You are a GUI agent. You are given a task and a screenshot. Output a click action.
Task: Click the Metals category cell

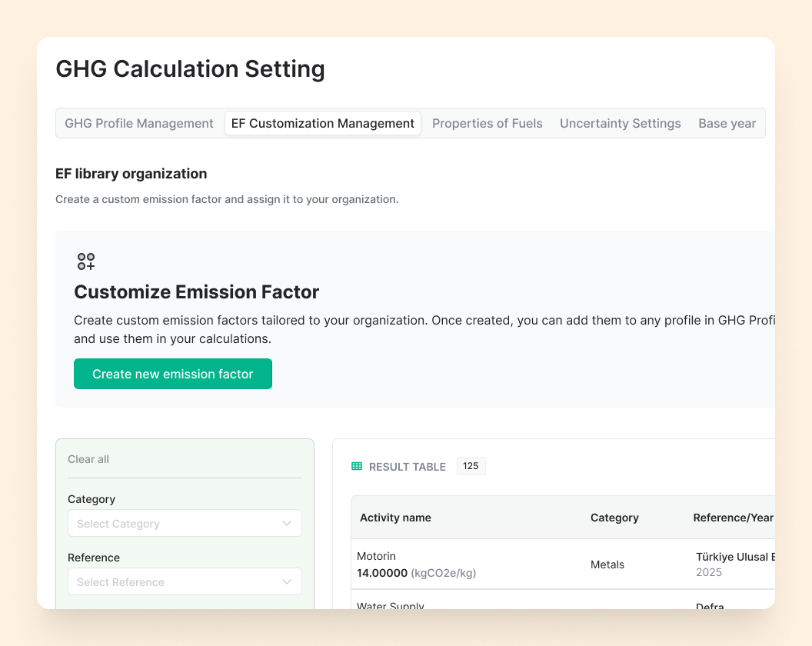607,564
